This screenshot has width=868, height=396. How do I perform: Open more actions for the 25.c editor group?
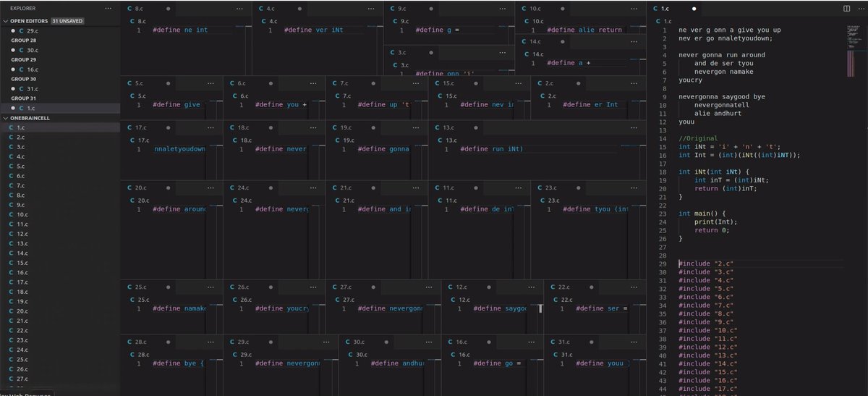[210, 287]
